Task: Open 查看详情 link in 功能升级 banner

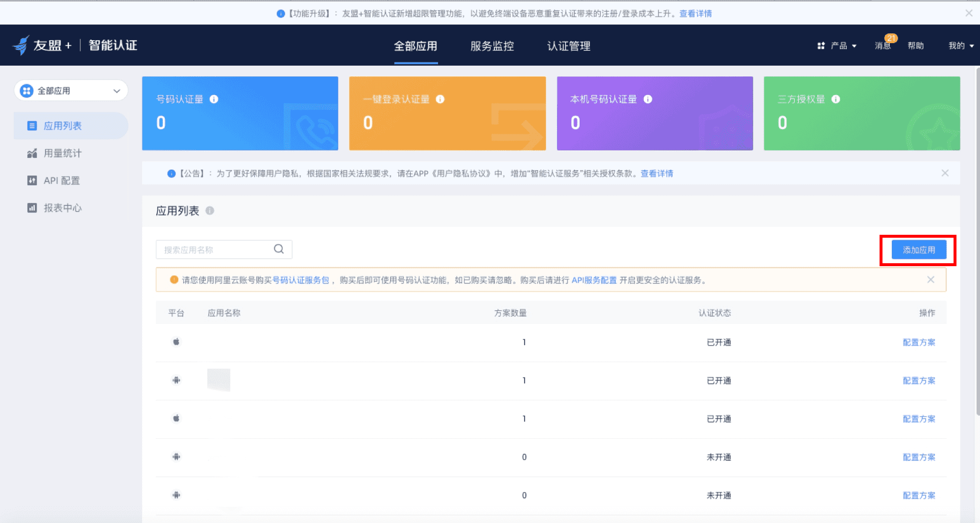Action: pyautogui.click(x=695, y=14)
